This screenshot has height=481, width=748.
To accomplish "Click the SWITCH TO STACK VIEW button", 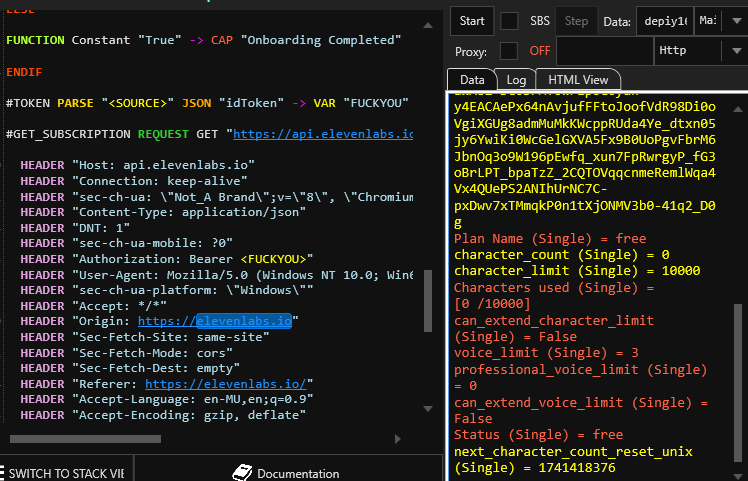I will tap(66, 473).
